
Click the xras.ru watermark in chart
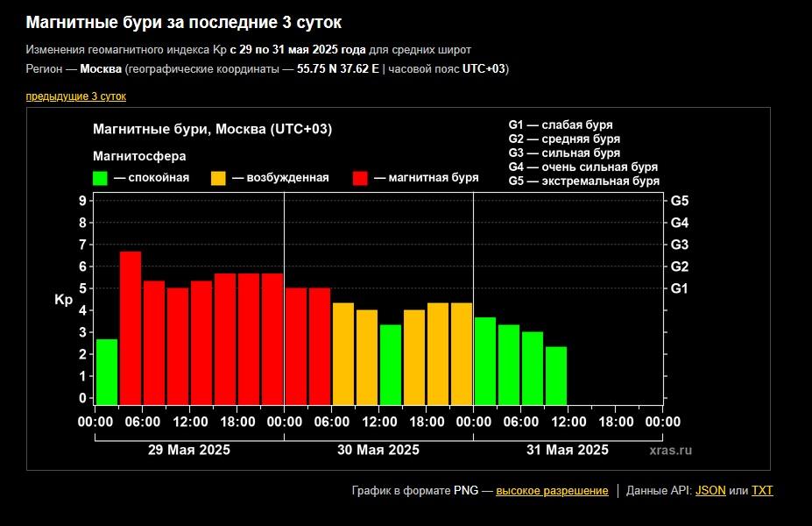(x=671, y=450)
